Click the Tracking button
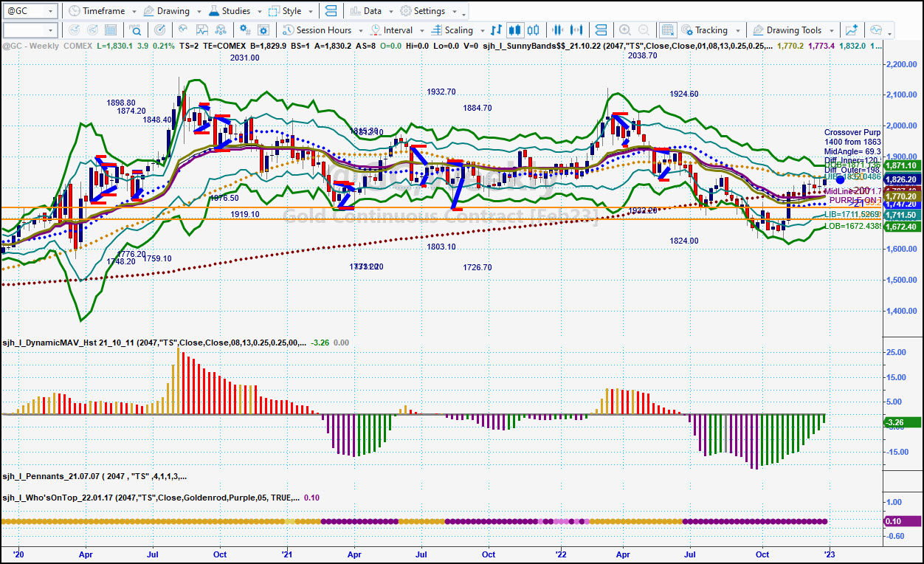The width and height of the screenshot is (924, 564). click(704, 30)
